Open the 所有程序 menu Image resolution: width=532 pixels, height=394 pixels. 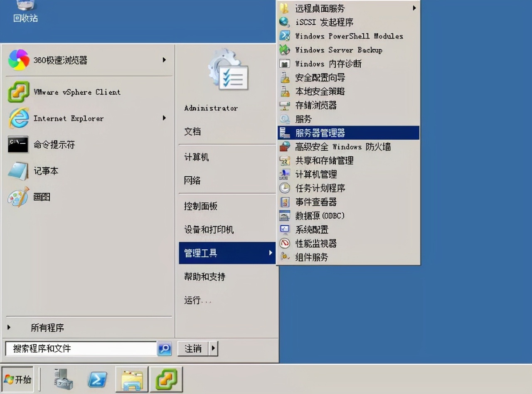point(48,328)
